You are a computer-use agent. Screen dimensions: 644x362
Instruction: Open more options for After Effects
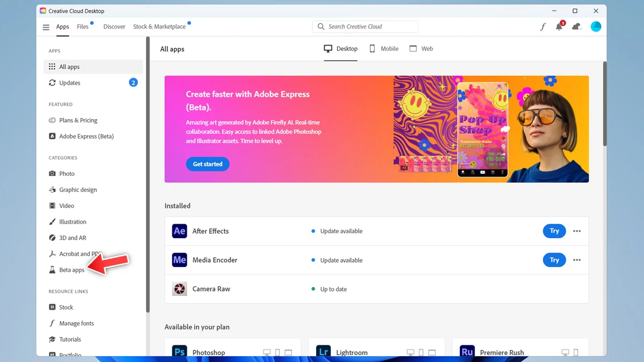pyautogui.click(x=577, y=231)
